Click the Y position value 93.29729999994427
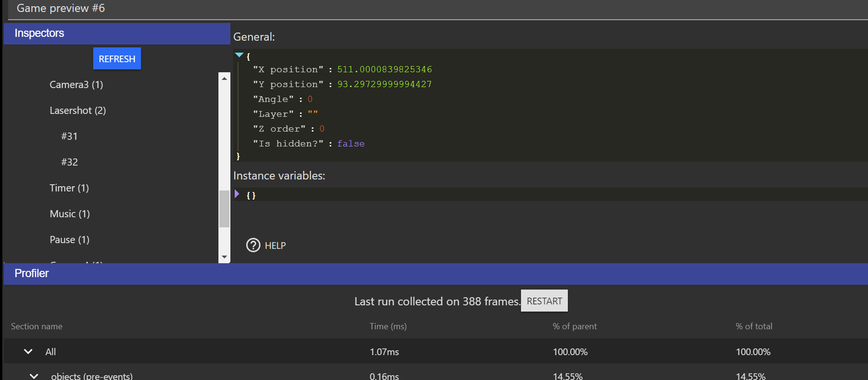868x380 pixels. pos(384,84)
